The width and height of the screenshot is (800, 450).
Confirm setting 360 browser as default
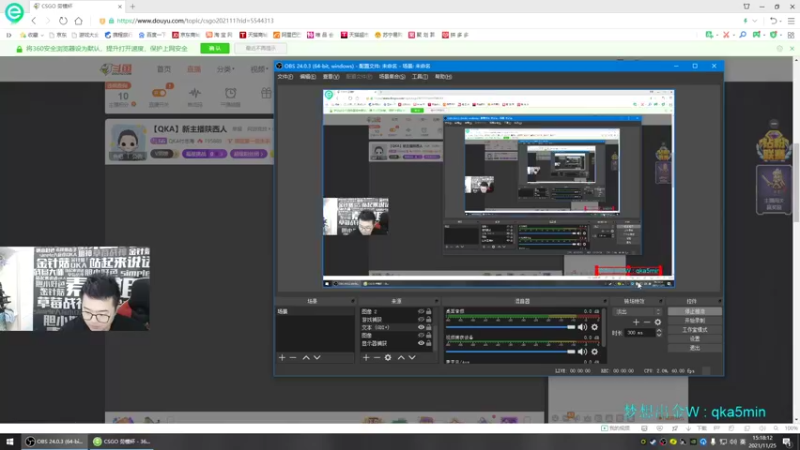[x=215, y=48]
